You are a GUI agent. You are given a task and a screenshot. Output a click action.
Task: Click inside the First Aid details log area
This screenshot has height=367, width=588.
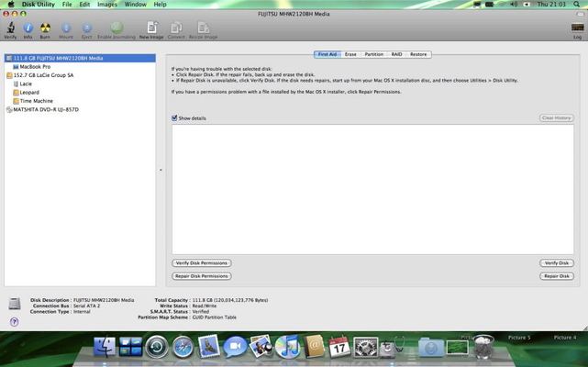372,190
